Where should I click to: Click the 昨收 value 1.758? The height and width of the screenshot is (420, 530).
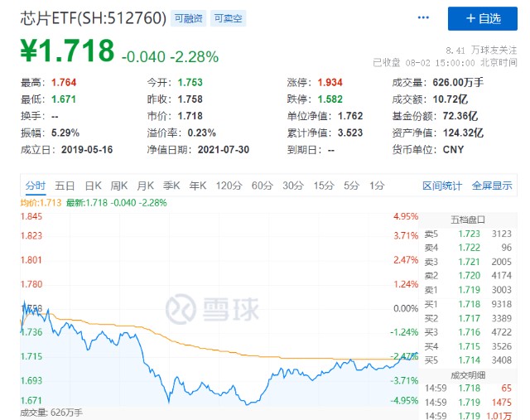(x=190, y=99)
